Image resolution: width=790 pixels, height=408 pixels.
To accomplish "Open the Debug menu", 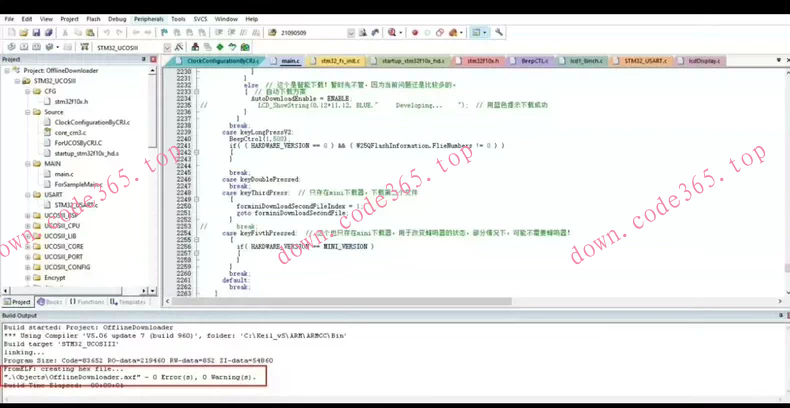I will pos(117,19).
